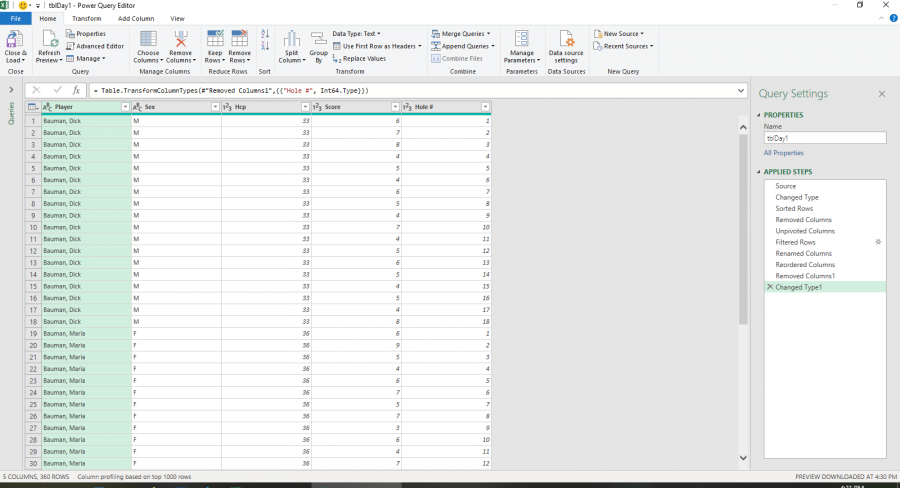Open the Data Type: Text dropdown
Screen dimensions: 900x488
tap(356, 34)
